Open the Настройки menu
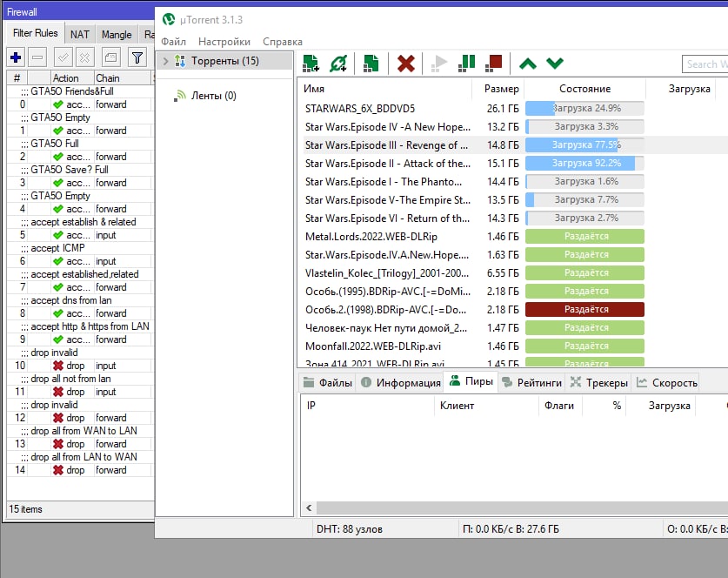The width and height of the screenshot is (728, 578). pos(224,42)
